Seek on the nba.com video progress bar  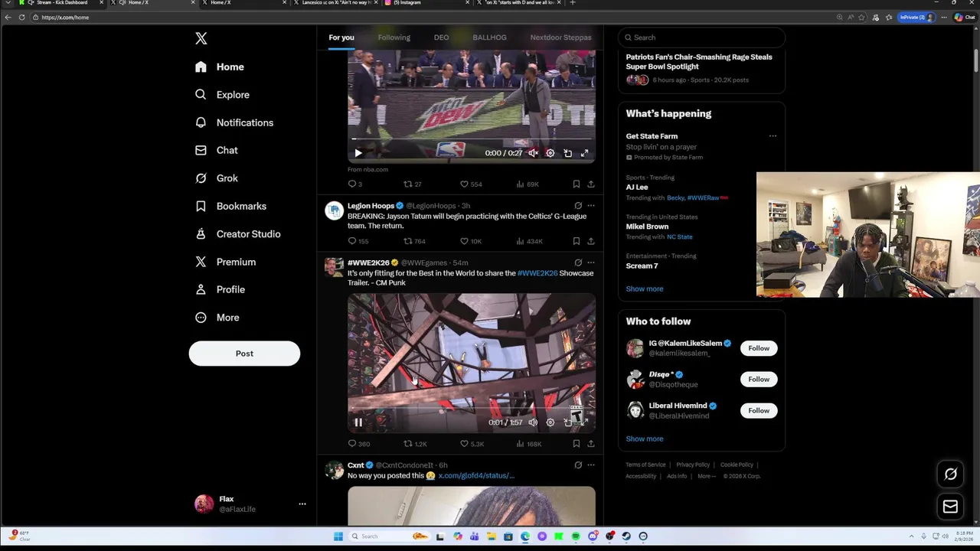click(x=471, y=139)
